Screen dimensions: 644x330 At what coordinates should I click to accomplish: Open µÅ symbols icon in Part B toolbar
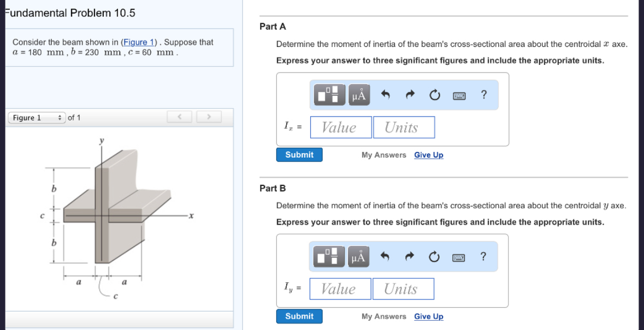(358, 256)
